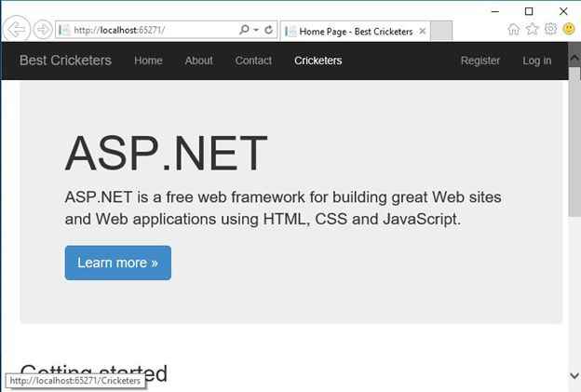Go to the Home nav item

pyautogui.click(x=148, y=61)
